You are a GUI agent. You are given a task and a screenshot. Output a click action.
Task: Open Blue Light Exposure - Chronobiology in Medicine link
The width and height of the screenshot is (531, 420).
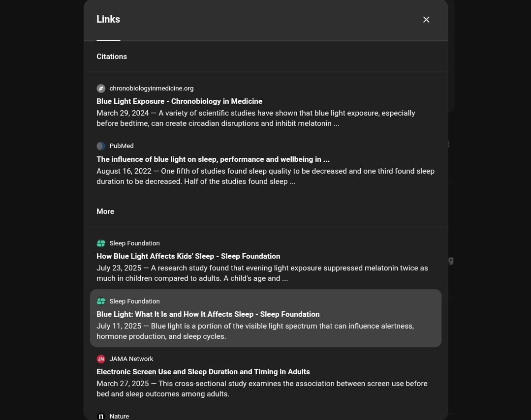point(180,101)
